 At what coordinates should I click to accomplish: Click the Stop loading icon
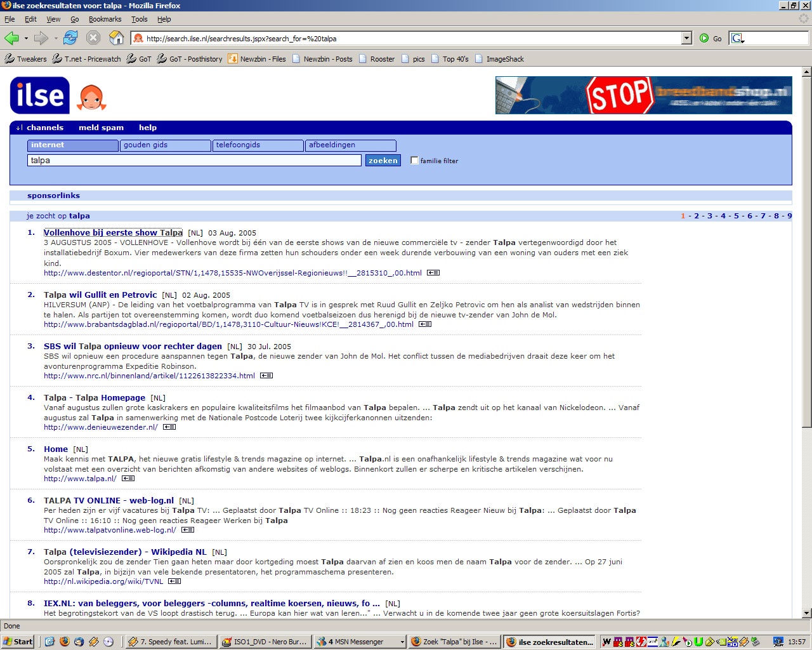93,38
